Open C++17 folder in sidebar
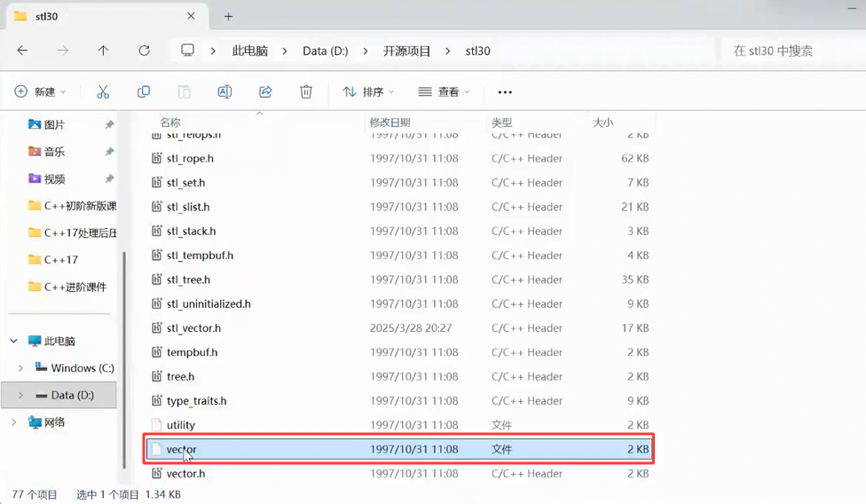 pos(53,260)
